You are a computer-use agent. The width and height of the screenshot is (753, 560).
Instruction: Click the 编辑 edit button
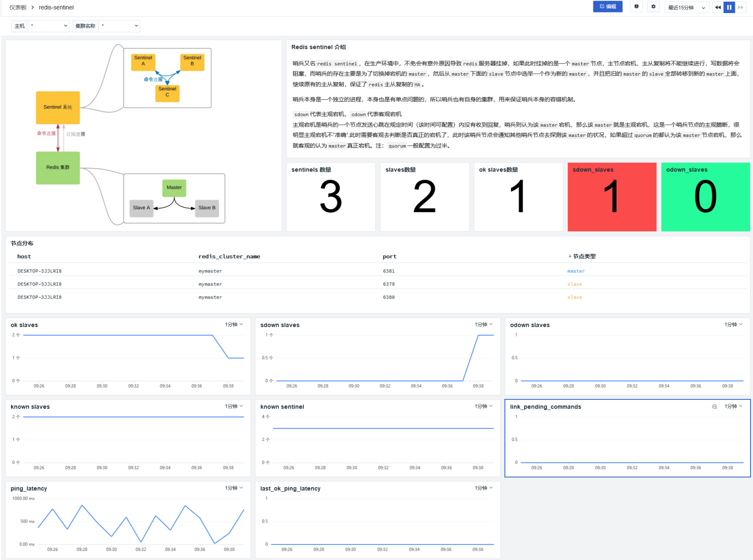point(607,7)
